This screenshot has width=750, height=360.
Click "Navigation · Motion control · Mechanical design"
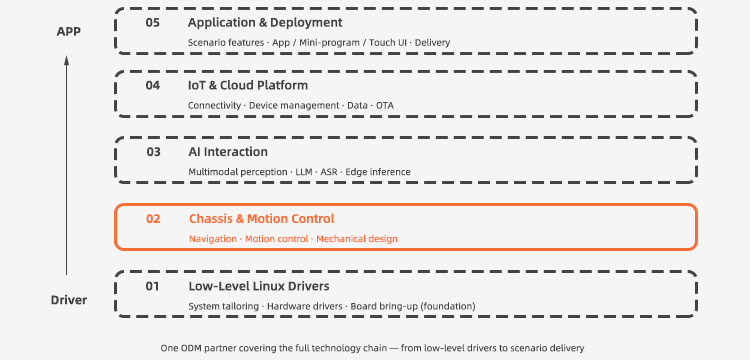(x=293, y=239)
